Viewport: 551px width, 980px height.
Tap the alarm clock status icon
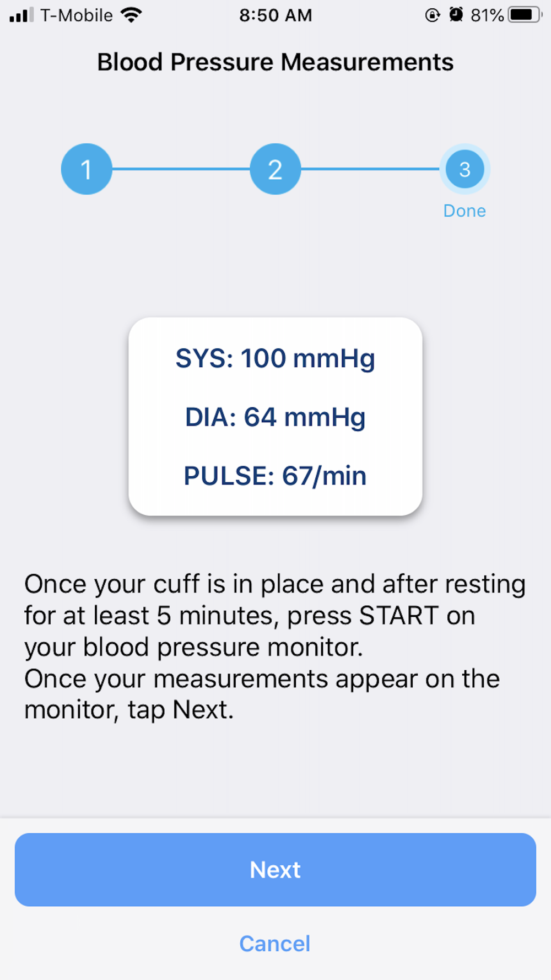pos(456,15)
